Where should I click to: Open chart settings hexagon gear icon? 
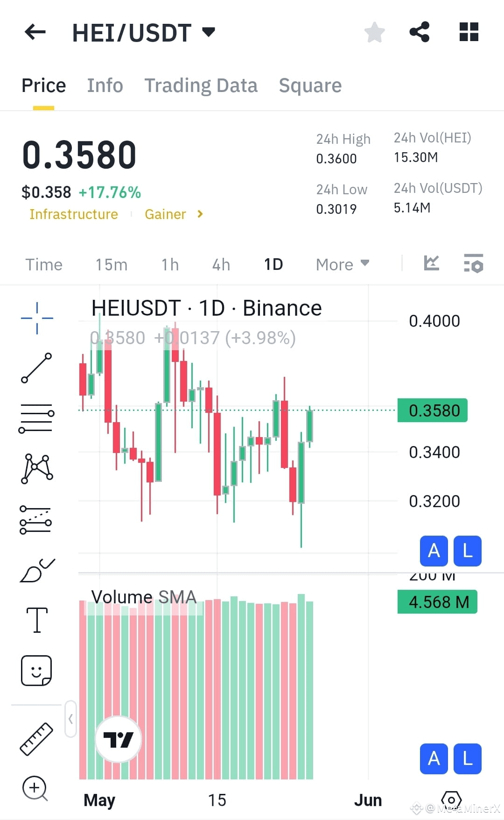(x=451, y=800)
